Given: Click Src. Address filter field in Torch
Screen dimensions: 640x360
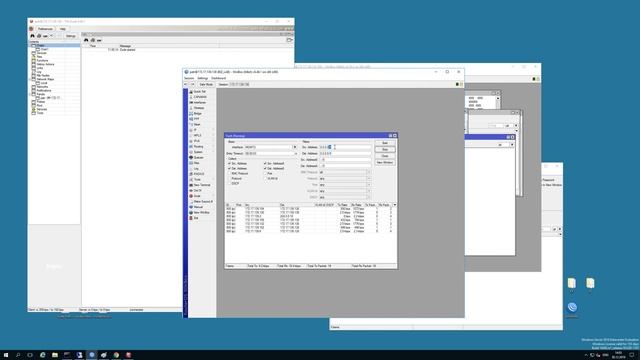Looking at the screenshot, I should point(345,147).
